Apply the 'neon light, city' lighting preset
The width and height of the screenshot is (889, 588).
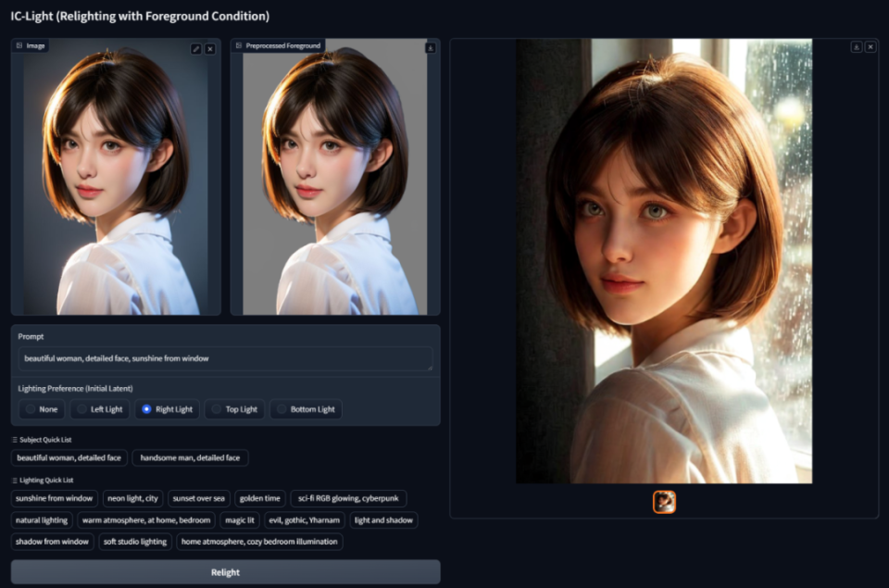click(x=132, y=498)
